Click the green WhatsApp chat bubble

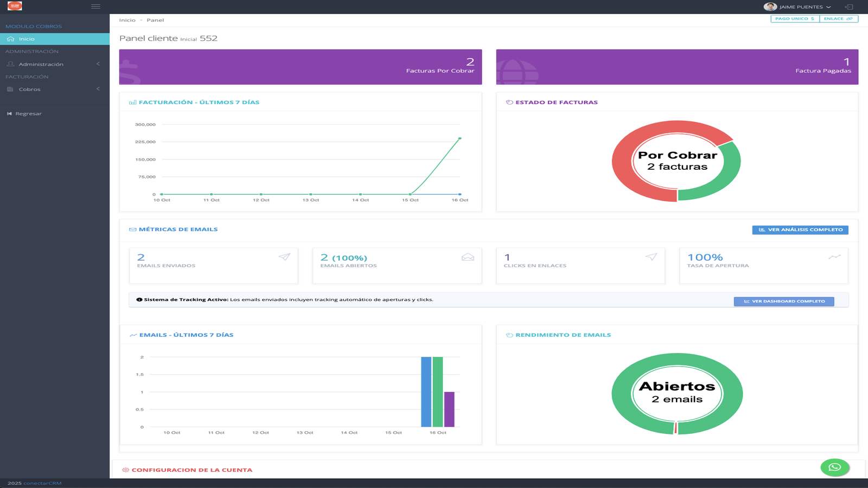834,467
